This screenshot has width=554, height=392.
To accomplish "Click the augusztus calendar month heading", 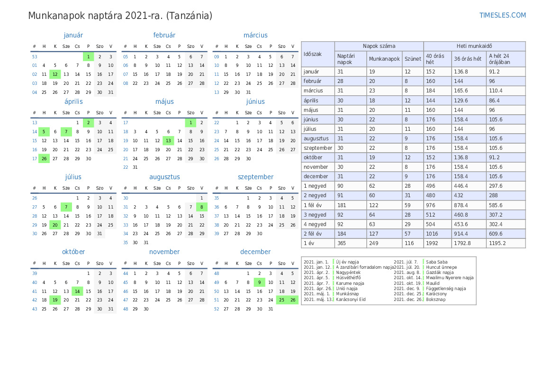I will click(x=164, y=177).
